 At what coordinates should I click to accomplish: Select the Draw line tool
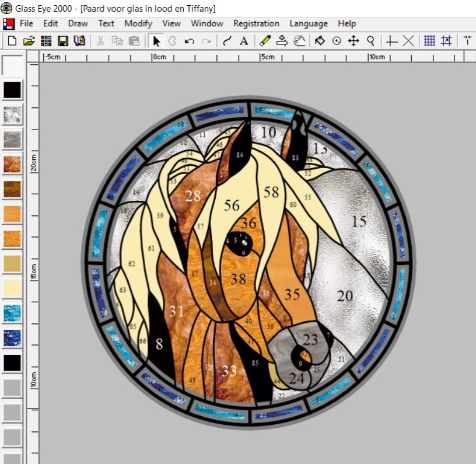click(227, 41)
